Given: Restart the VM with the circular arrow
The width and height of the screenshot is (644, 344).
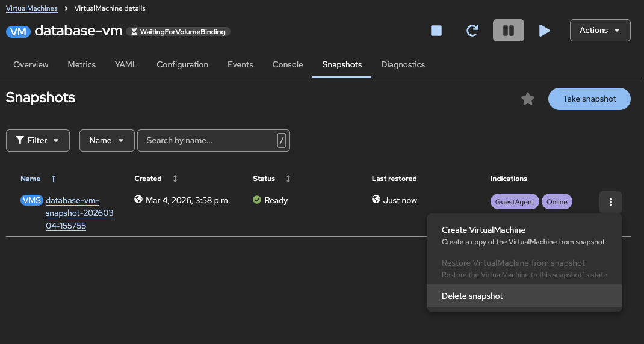Looking at the screenshot, I should (x=472, y=31).
